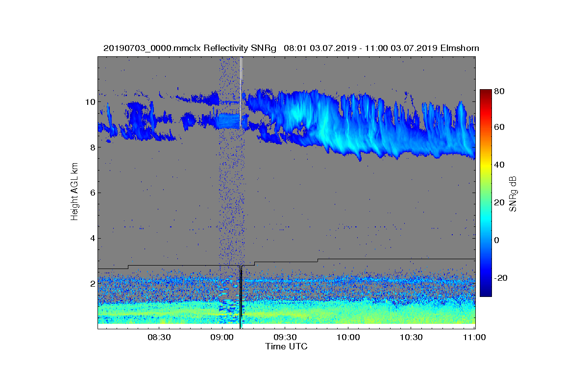
Task: Click the 08:30 time tick label
Action: point(159,338)
